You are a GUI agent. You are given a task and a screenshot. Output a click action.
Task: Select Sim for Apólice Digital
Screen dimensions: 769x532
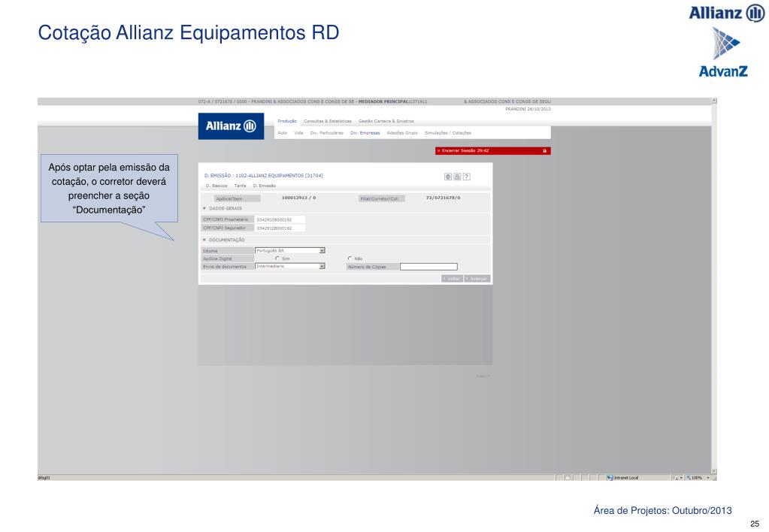click(277, 258)
